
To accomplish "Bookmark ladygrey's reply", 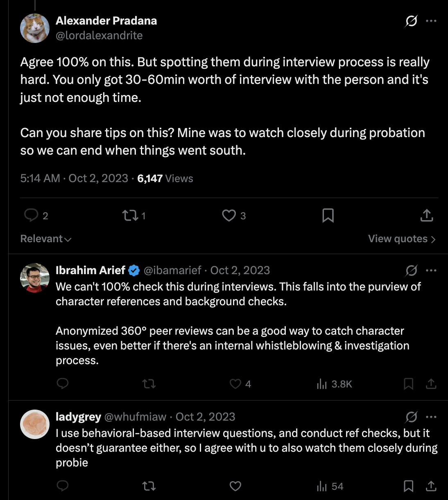I will pyautogui.click(x=408, y=486).
